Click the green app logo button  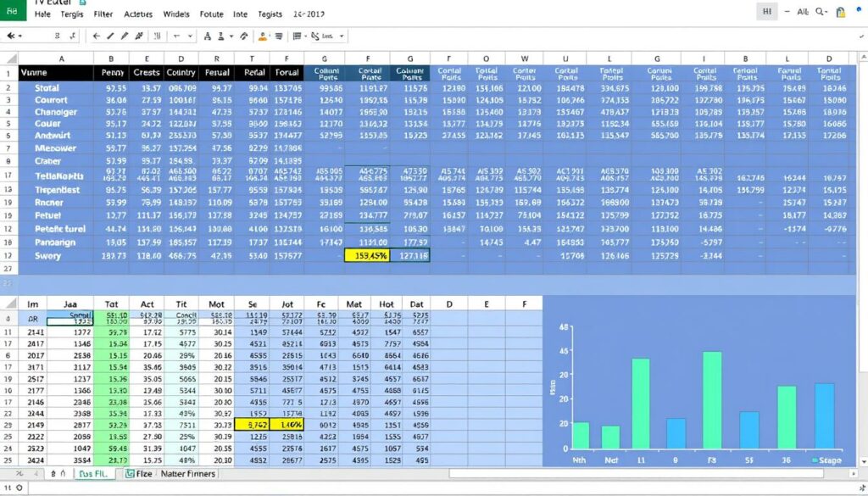(13, 10)
